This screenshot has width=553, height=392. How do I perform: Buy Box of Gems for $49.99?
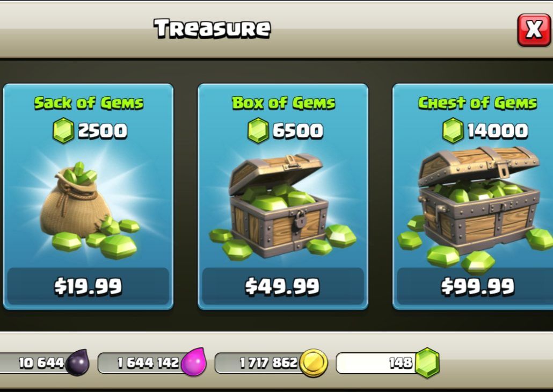tap(283, 286)
